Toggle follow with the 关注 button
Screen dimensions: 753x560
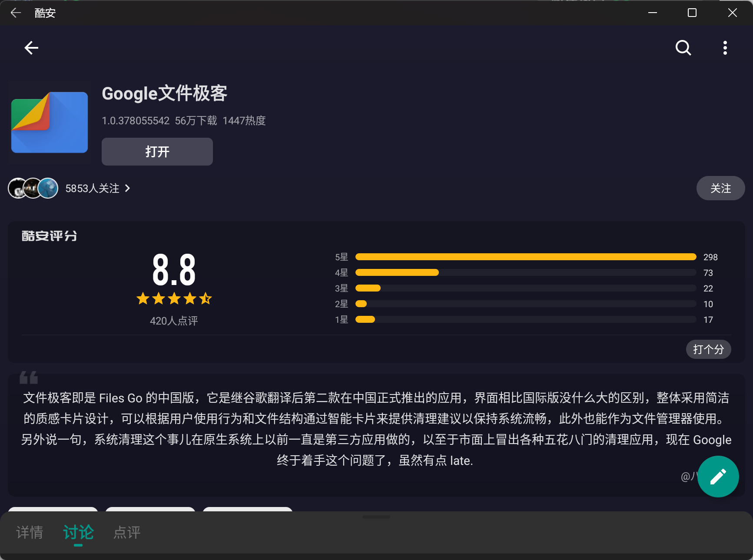pos(720,188)
